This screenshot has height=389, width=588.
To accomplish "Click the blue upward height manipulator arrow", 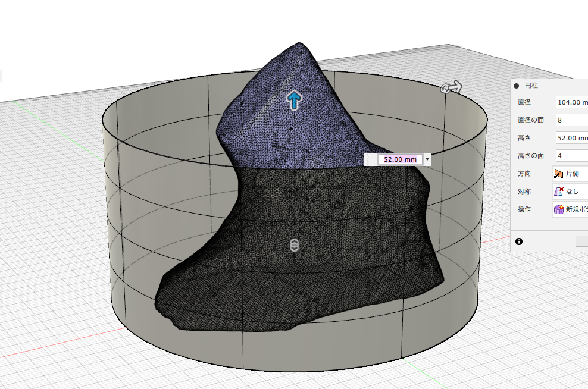I will [295, 100].
